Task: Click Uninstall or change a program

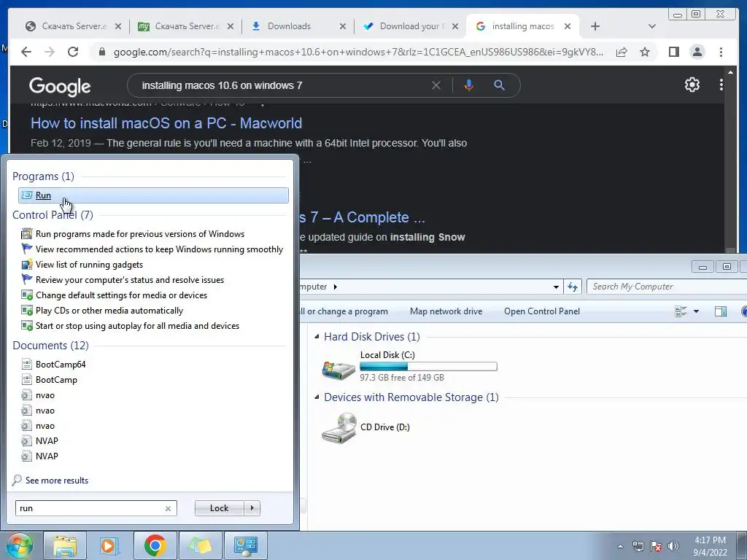Action: (x=344, y=311)
